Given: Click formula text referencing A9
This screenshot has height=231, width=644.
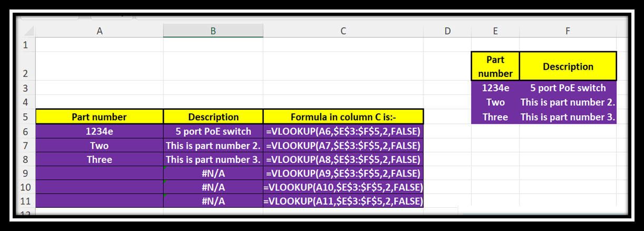Looking at the screenshot, I should pyautogui.click(x=343, y=173).
